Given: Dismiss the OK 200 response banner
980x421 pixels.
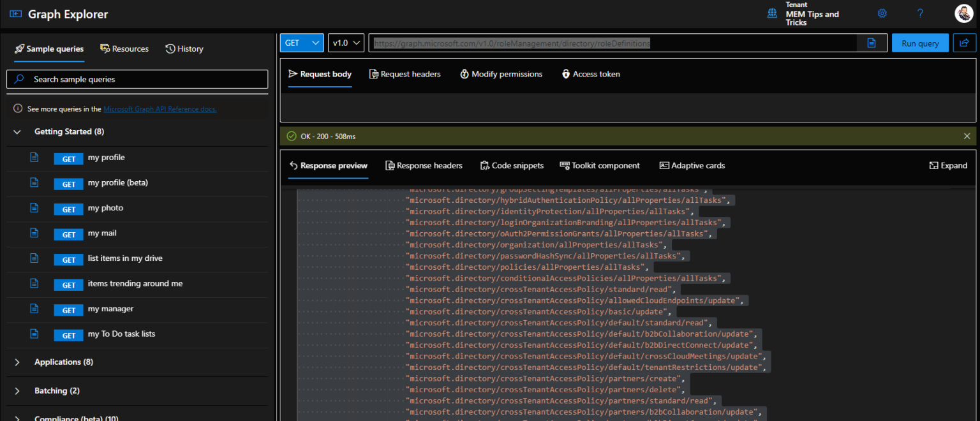Looking at the screenshot, I should point(967,136).
